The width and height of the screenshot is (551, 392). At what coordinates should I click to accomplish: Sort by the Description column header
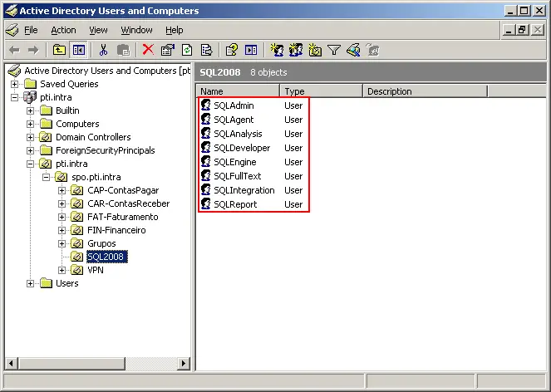coord(425,91)
